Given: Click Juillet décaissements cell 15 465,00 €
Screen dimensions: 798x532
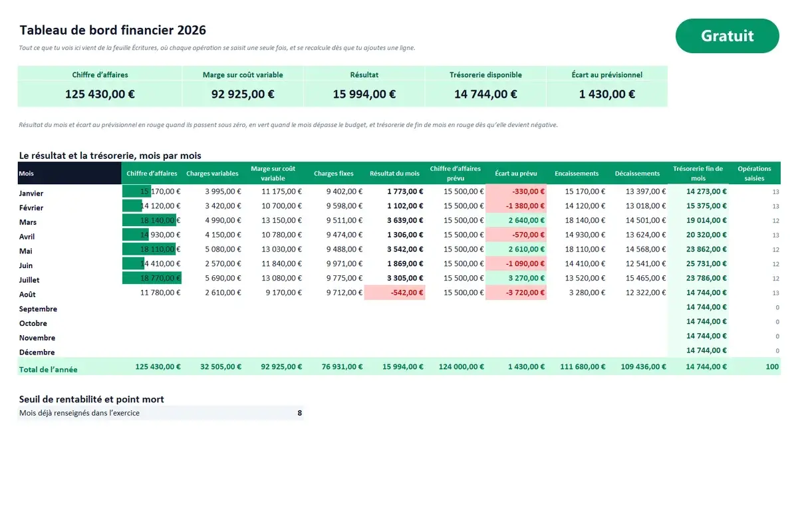Looking at the screenshot, I should [x=637, y=278].
